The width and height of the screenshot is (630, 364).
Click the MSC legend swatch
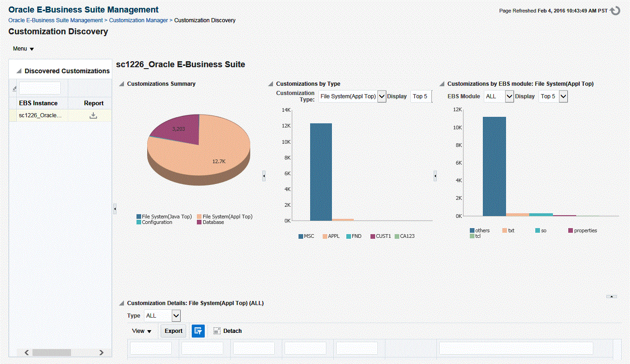click(x=301, y=236)
